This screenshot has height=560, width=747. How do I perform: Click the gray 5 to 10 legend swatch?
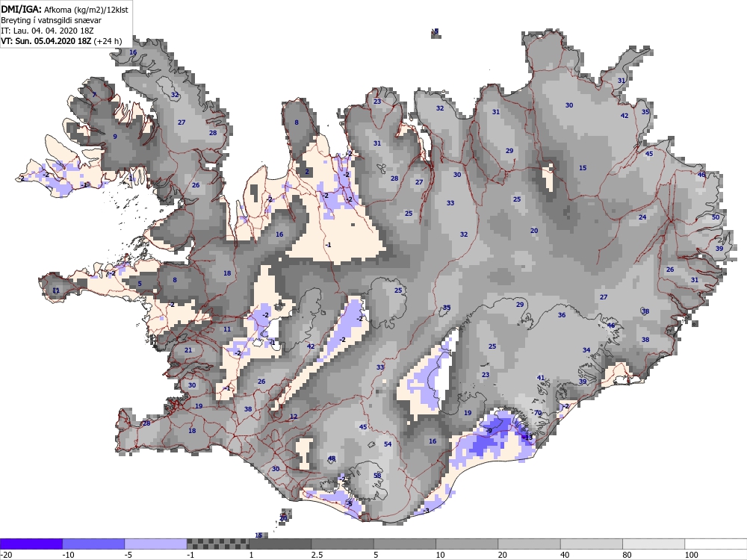[x=404, y=544]
